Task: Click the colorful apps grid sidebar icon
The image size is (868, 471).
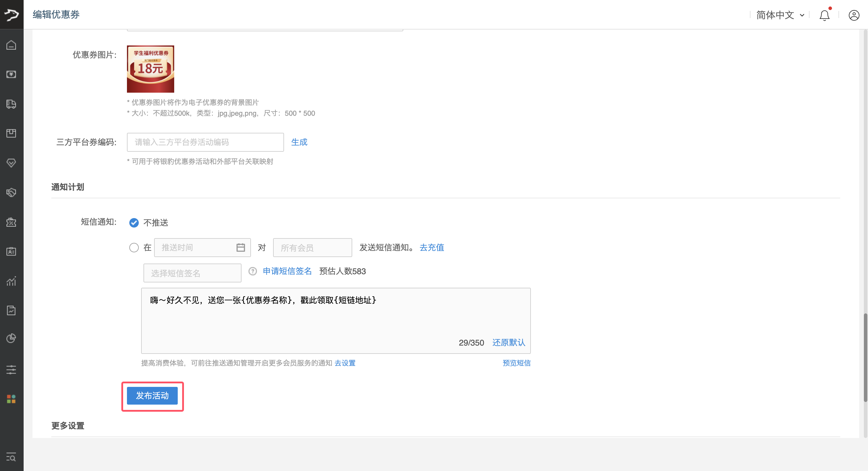Action: 11,399
